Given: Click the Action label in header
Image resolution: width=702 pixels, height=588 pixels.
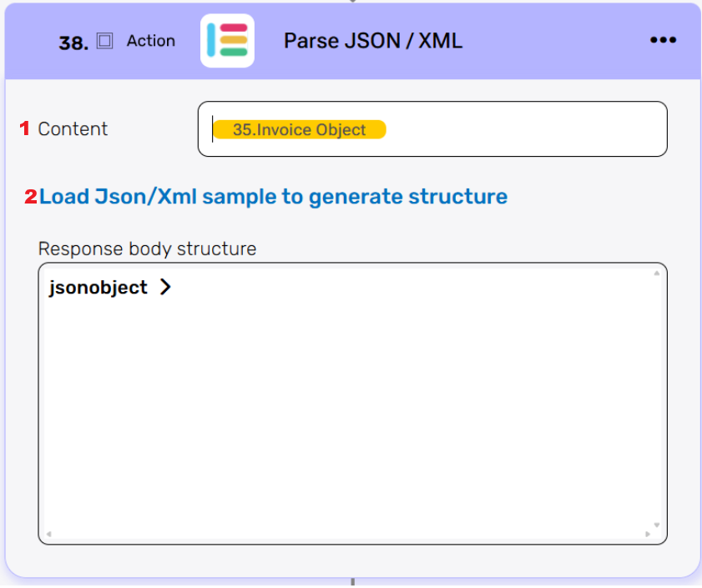Looking at the screenshot, I should point(150,41).
